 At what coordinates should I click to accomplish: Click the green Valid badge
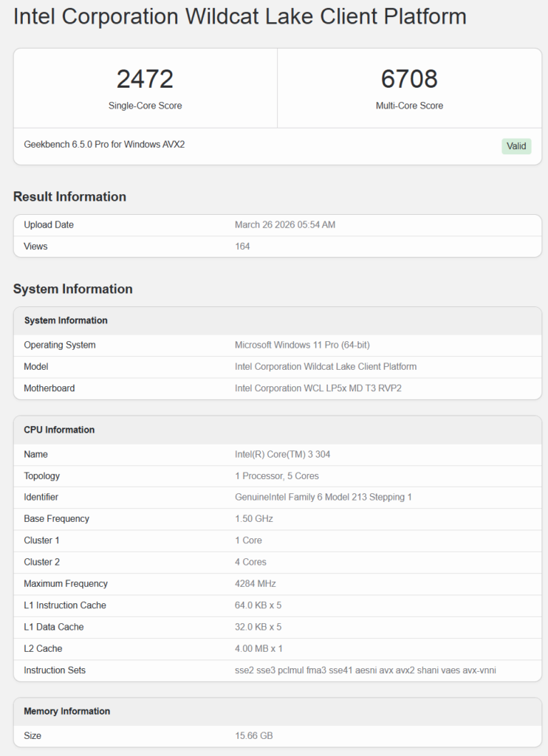(x=516, y=146)
